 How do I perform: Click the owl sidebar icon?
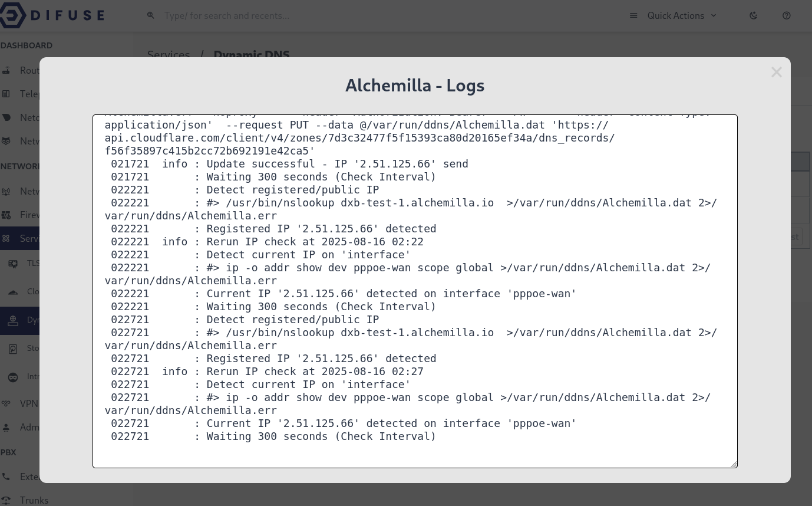(6, 141)
